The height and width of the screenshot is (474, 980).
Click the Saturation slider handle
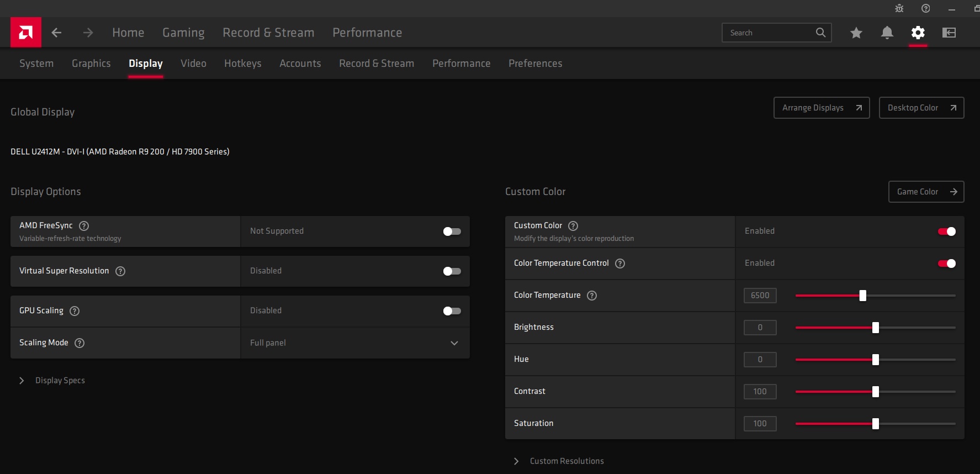tap(876, 424)
